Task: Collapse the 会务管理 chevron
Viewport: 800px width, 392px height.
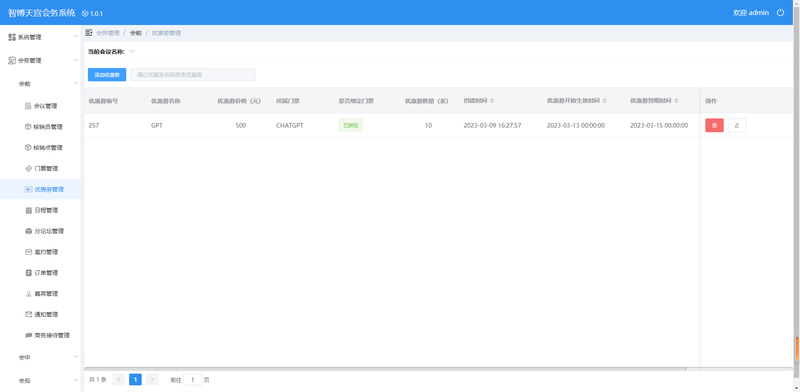Action: point(76,60)
